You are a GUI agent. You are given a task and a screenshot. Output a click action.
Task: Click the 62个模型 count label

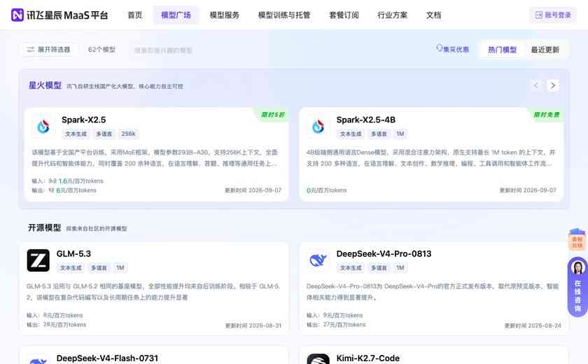tap(101, 50)
